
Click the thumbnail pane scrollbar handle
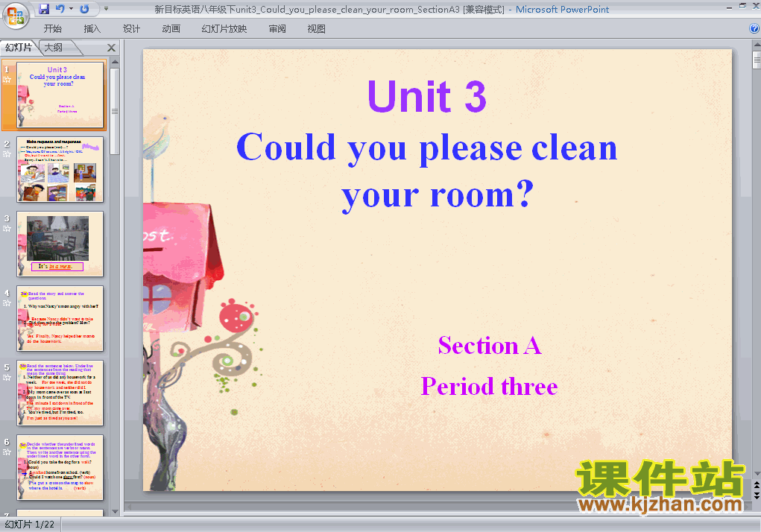115,111
